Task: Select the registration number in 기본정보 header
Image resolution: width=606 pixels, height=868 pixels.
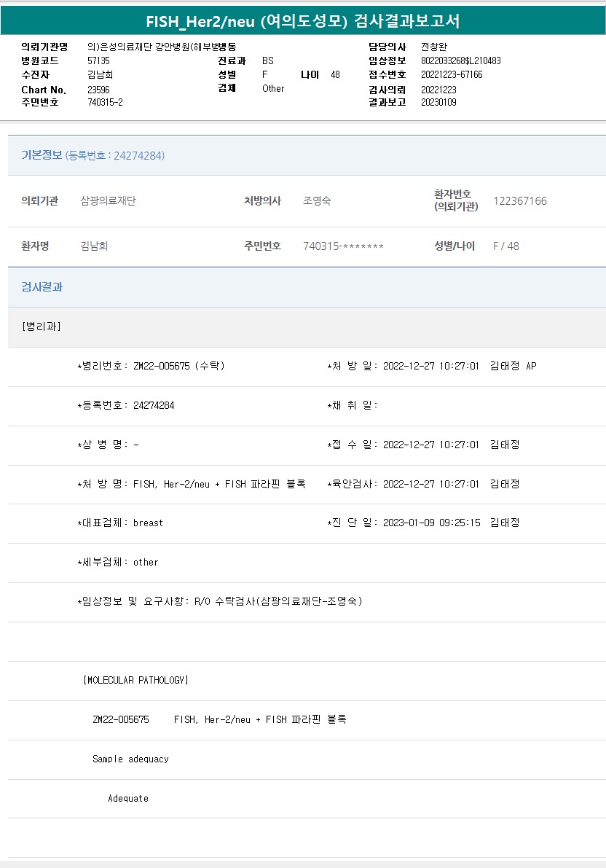Action: (x=115, y=155)
